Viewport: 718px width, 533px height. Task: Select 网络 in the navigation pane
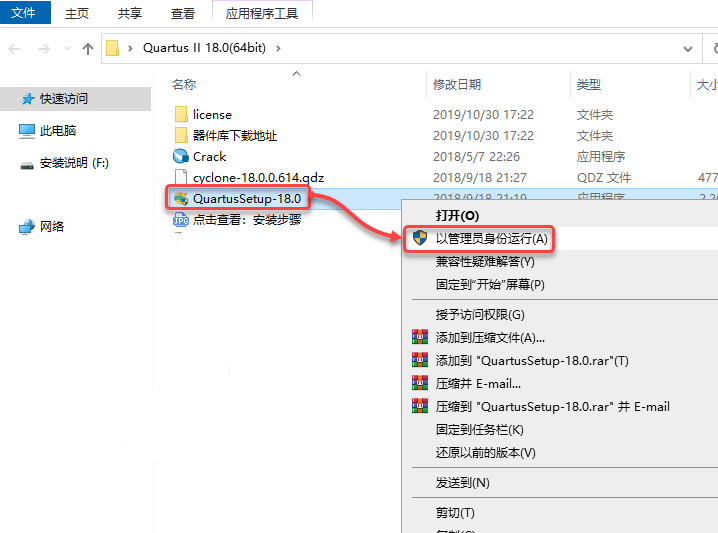pyautogui.click(x=52, y=226)
